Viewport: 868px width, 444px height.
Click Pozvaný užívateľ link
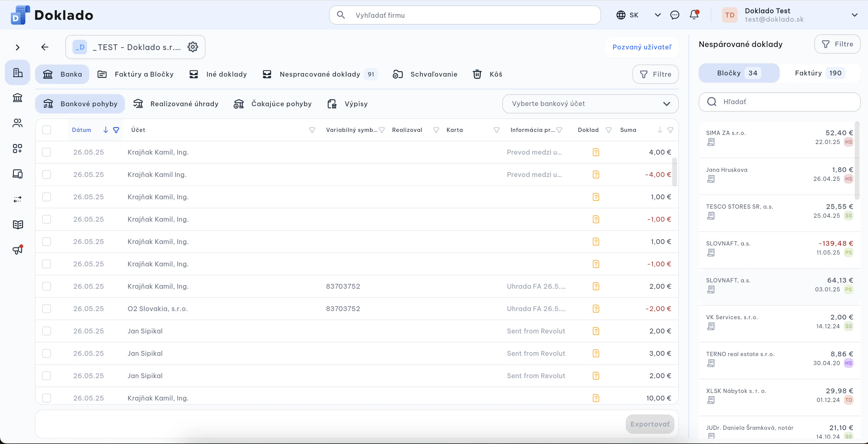click(642, 47)
